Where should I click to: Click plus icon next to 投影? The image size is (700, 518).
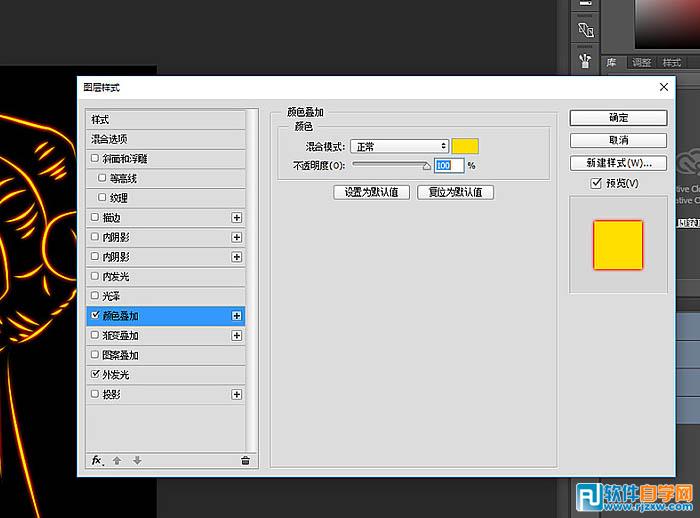tap(237, 394)
